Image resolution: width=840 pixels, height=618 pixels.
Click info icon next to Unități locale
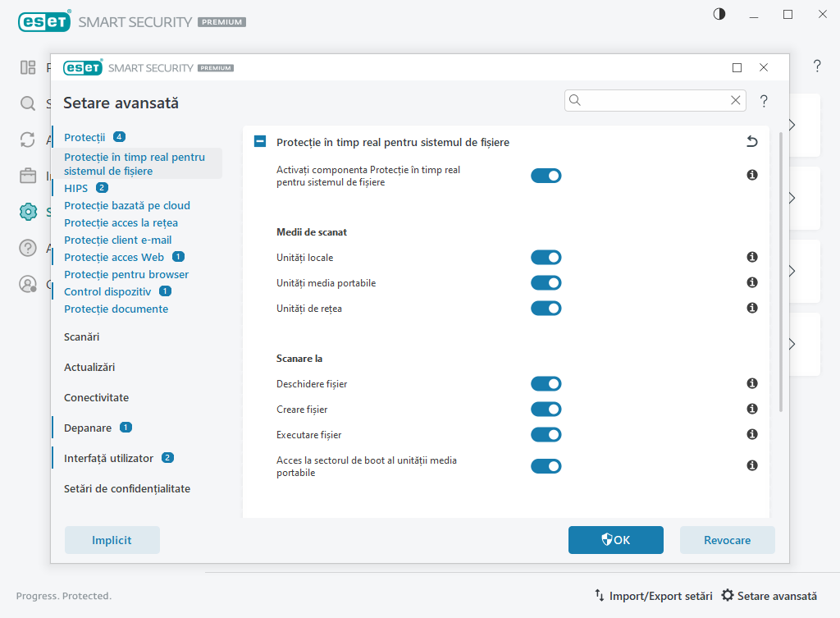click(x=751, y=257)
